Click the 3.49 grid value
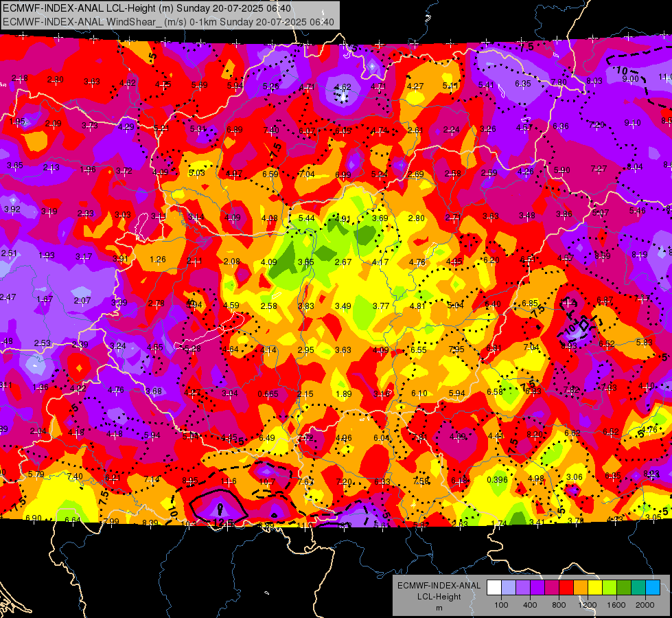Image resolution: width=672 pixels, height=618 pixels. point(343,306)
